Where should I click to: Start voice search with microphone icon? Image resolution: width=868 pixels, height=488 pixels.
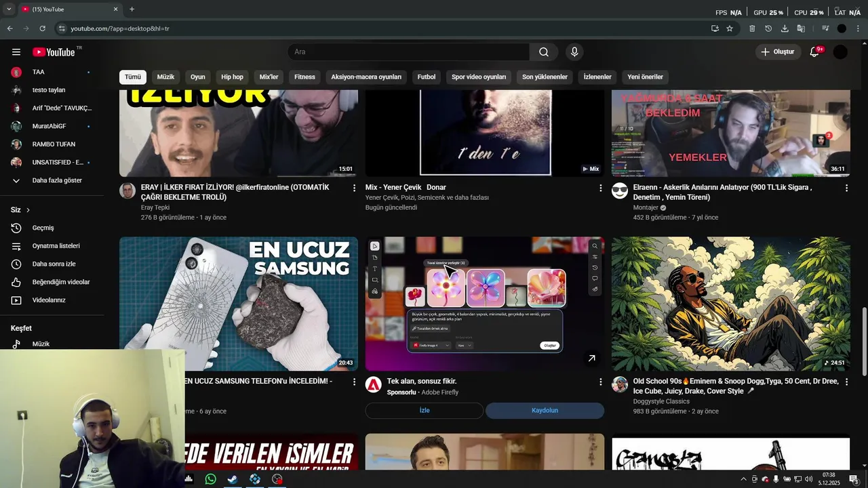click(574, 52)
